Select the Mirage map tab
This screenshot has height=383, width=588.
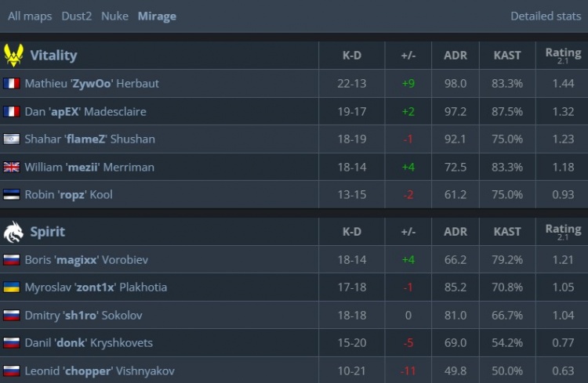(157, 16)
